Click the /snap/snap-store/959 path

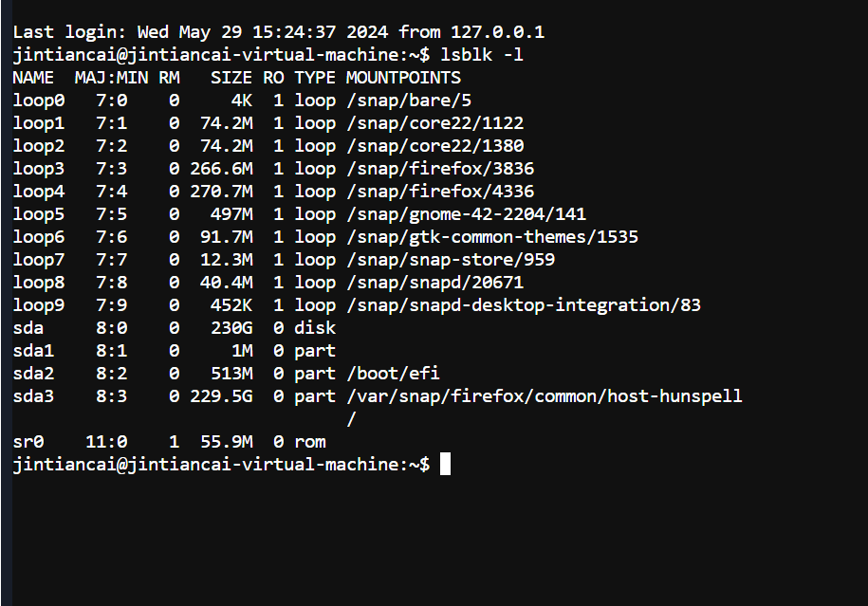tap(451, 260)
